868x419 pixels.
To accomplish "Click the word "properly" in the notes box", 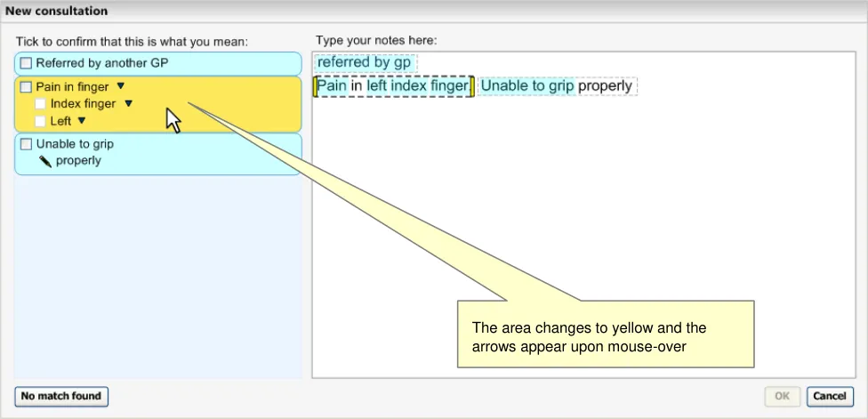I will [x=606, y=86].
